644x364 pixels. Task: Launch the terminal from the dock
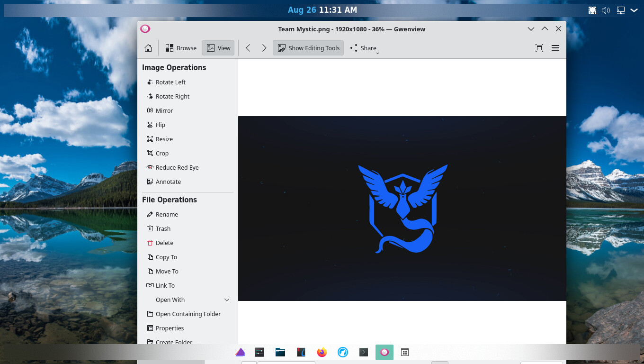click(x=364, y=352)
